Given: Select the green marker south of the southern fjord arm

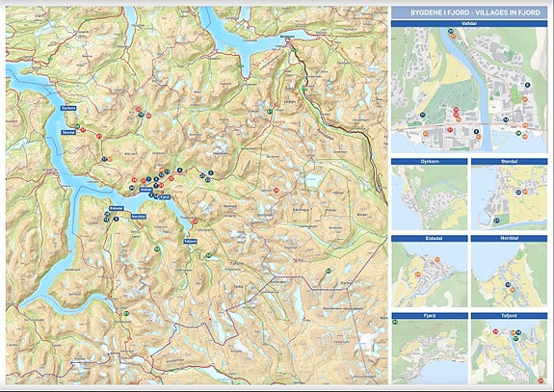Looking at the screenshot, I should pyautogui.click(x=126, y=313).
